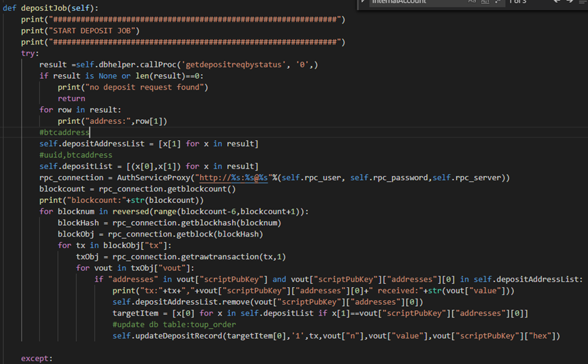Click the txObj variable assignment
Image resolution: width=588 pixels, height=364 pixels.
point(88,257)
